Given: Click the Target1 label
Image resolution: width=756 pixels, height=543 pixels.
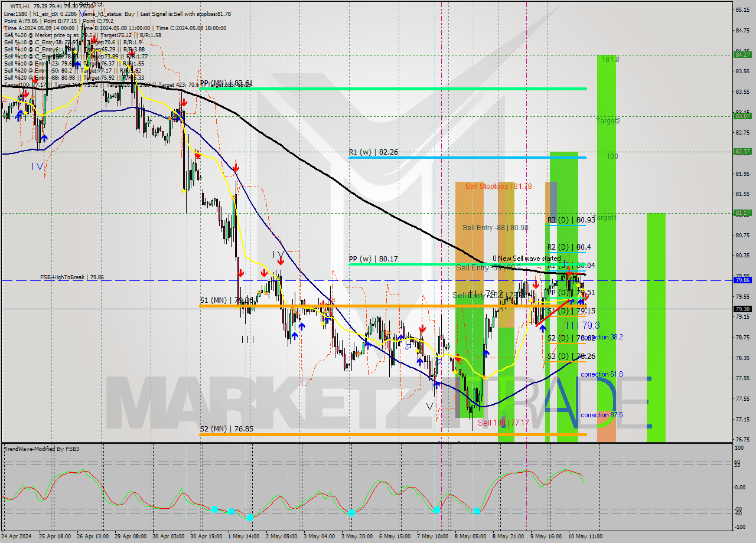Looking at the screenshot, I should pyautogui.click(x=605, y=218).
